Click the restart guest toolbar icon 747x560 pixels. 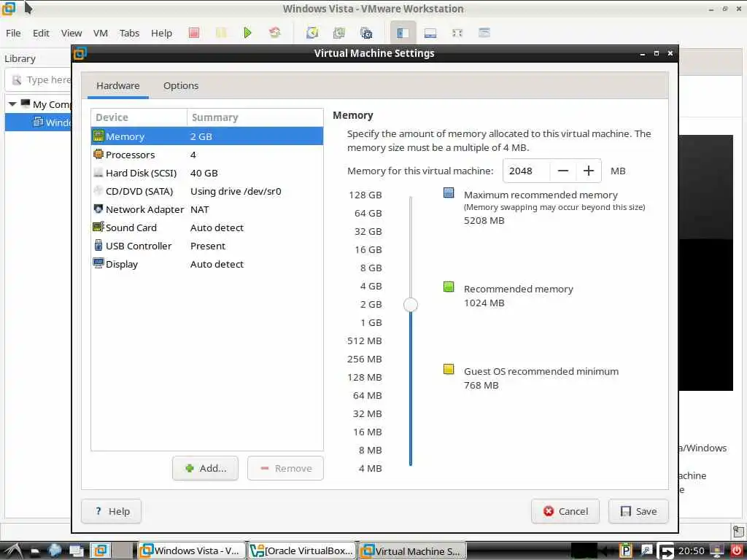tap(275, 33)
